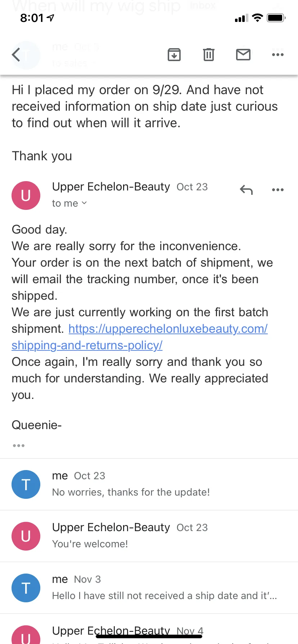Open message options for the Oct 23 reply

(278, 190)
